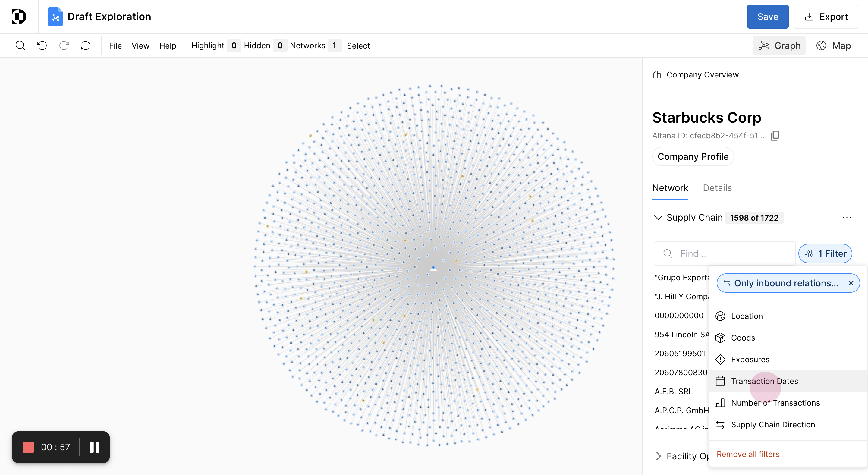Click the app logo at top-left
Viewport: 868px width, 475px height.
[19, 17]
